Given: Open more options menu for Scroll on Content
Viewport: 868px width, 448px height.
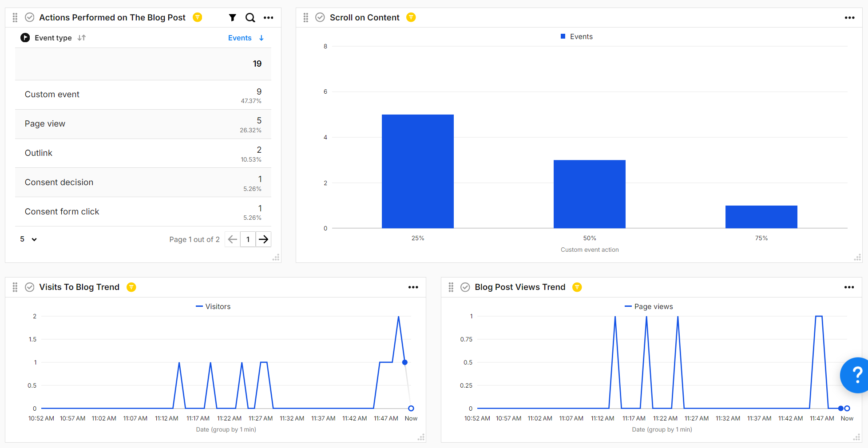Looking at the screenshot, I should point(849,18).
